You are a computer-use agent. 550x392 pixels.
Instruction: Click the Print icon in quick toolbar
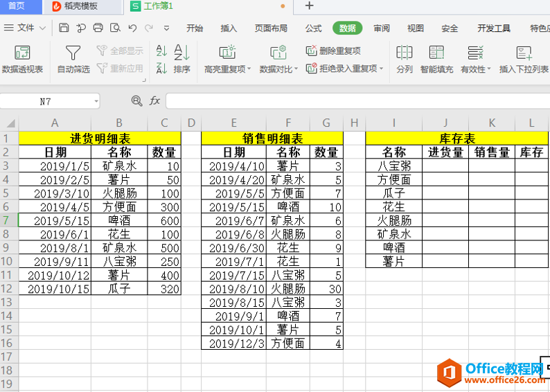[98, 28]
